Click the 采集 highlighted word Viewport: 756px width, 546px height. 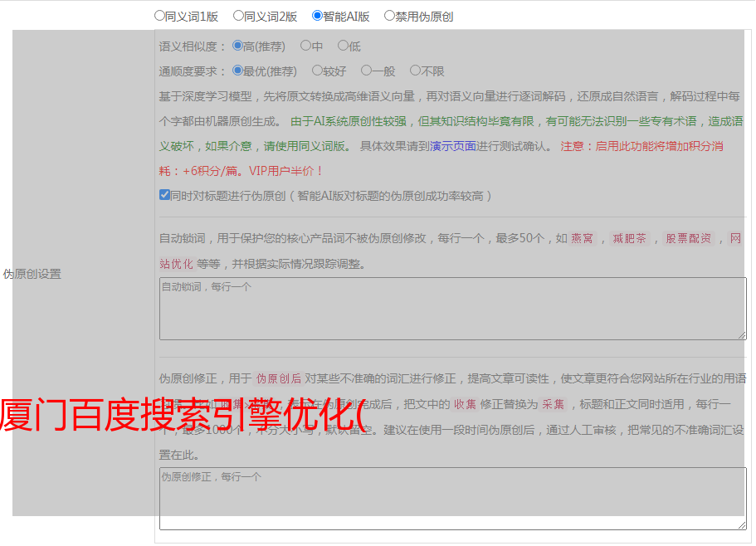[x=553, y=404]
